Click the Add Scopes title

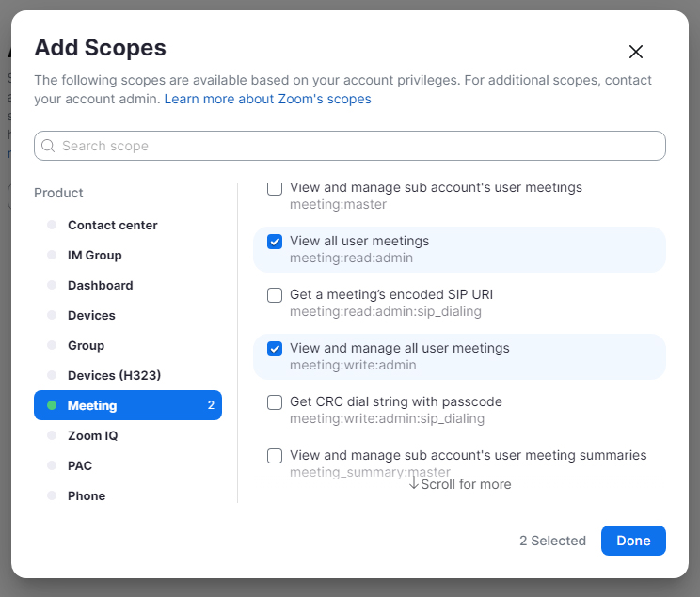(x=100, y=47)
